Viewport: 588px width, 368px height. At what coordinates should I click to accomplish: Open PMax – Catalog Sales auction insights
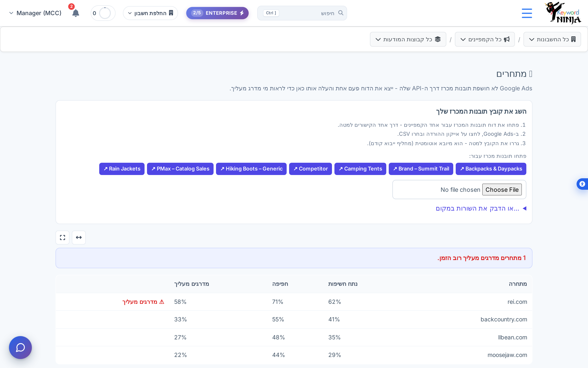click(180, 169)
